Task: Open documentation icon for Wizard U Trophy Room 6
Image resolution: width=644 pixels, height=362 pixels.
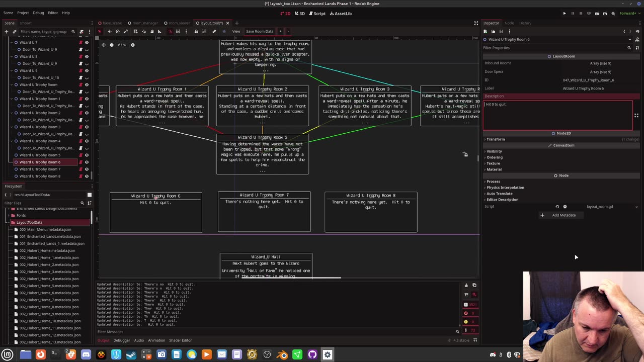Action: click(637, 39)
